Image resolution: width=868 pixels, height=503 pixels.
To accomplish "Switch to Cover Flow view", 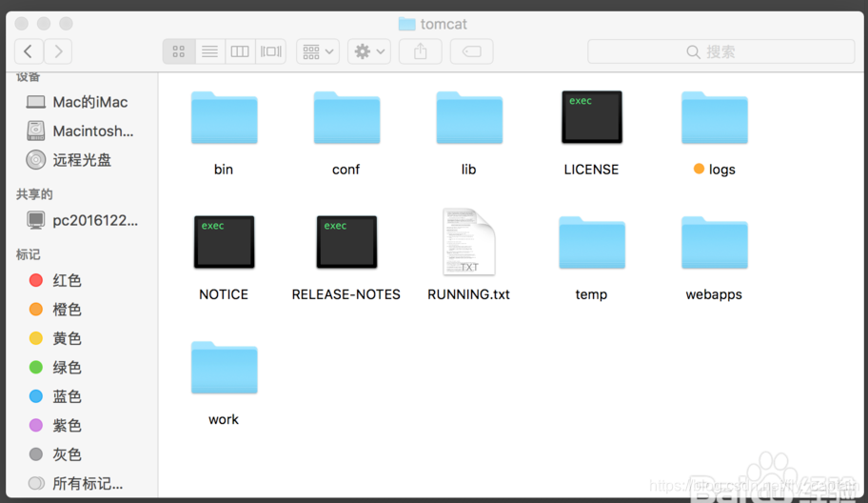I will point(270,51).
